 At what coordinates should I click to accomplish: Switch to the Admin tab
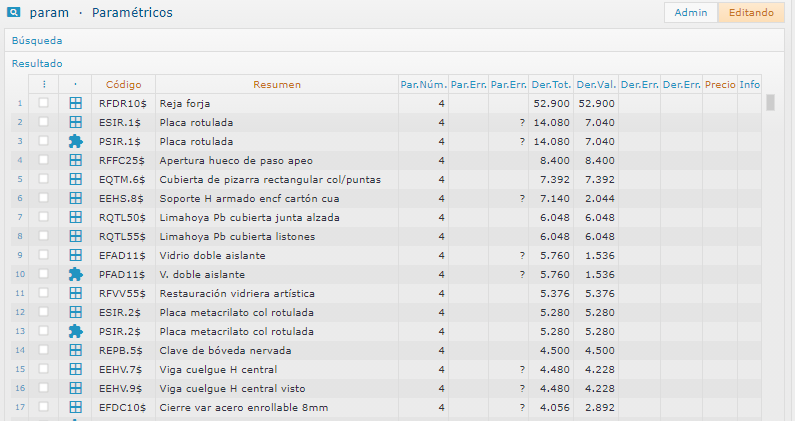tap(691, 13)
